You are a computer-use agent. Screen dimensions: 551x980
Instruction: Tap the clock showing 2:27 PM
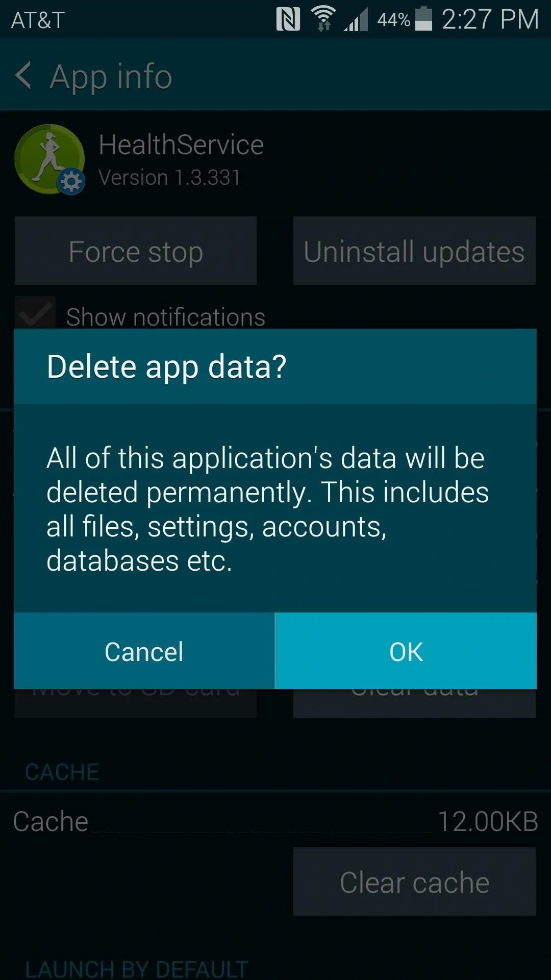tap(490, 19)
